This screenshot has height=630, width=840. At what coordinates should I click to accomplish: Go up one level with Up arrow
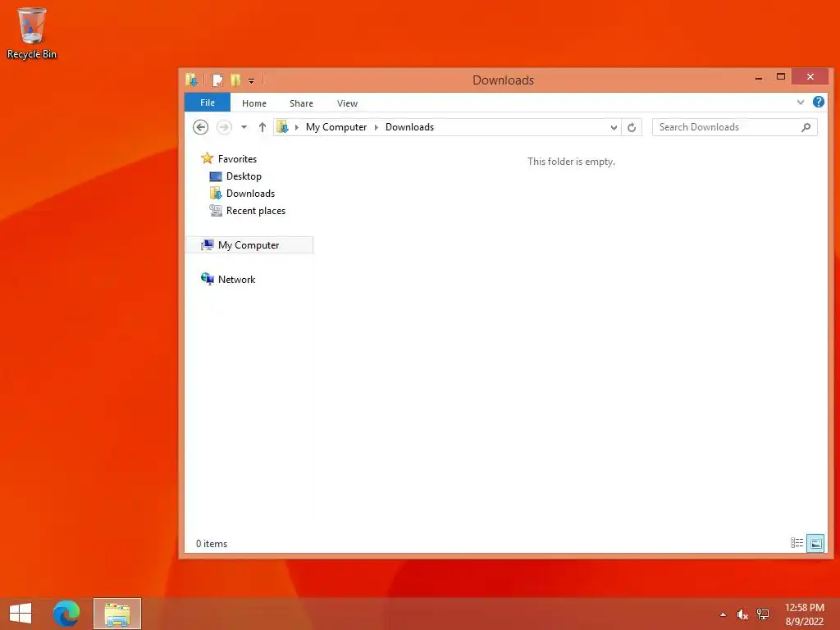pyautogui.click(x=262, y=127)
